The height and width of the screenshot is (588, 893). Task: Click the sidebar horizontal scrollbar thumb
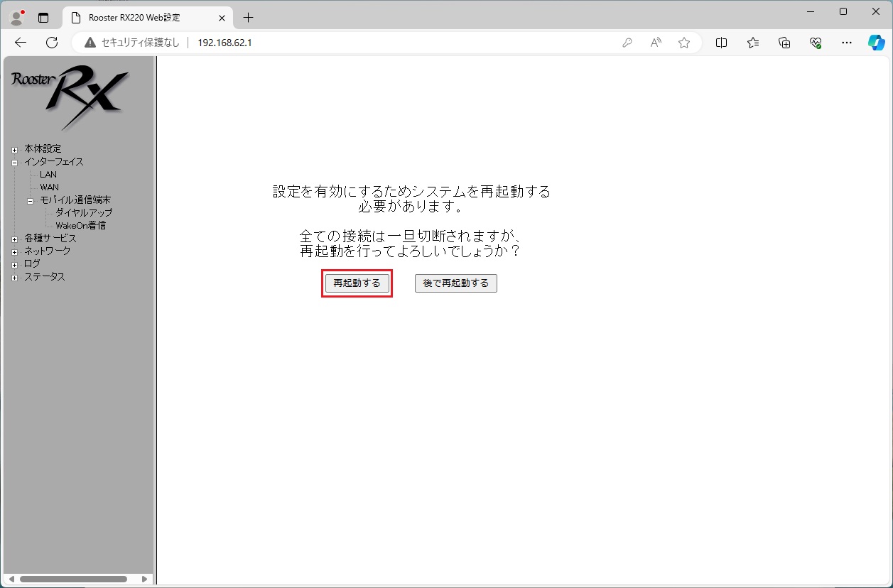(73, 579)
